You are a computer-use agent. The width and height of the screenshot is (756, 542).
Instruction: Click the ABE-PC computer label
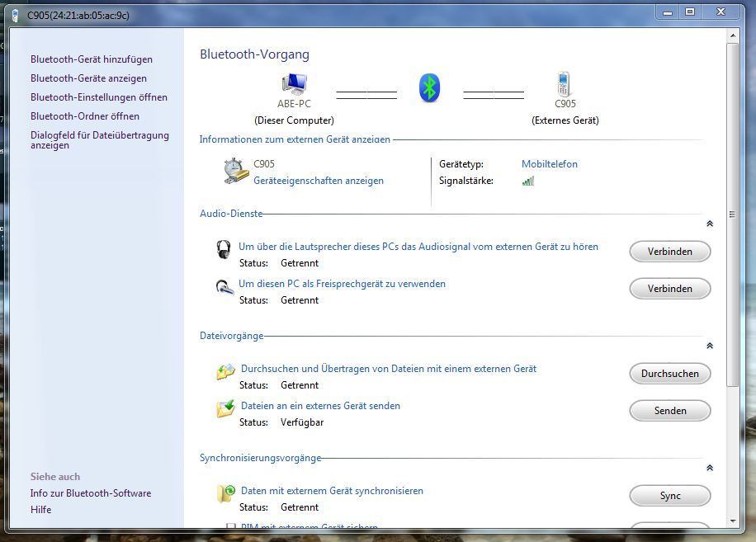pos(294,104)
